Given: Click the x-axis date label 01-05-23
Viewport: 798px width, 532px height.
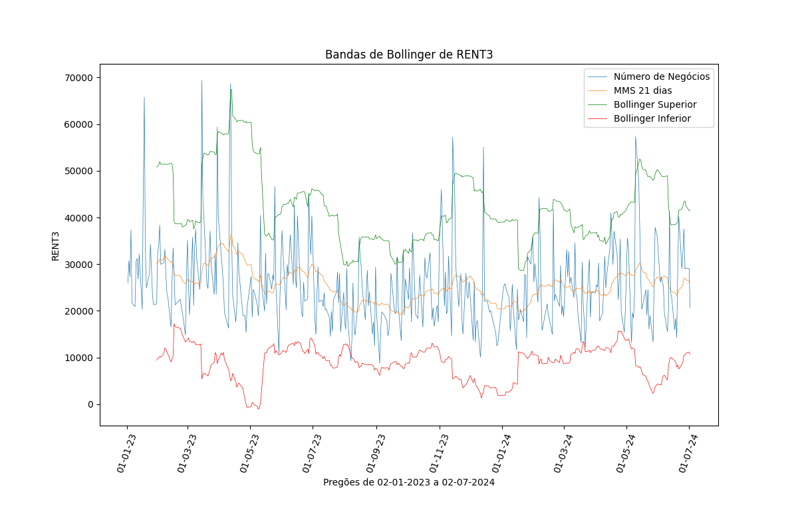Looking at the screenshot, I should point(249,453).
